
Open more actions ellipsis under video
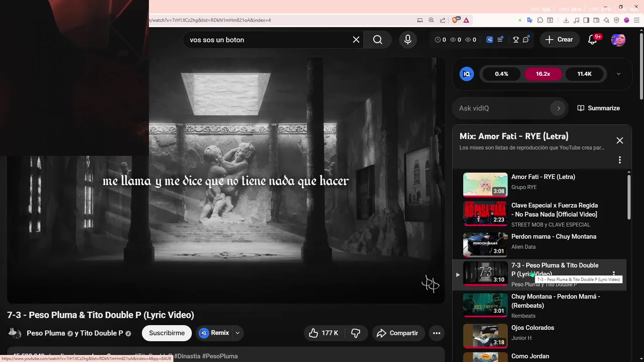click(437, 333)
